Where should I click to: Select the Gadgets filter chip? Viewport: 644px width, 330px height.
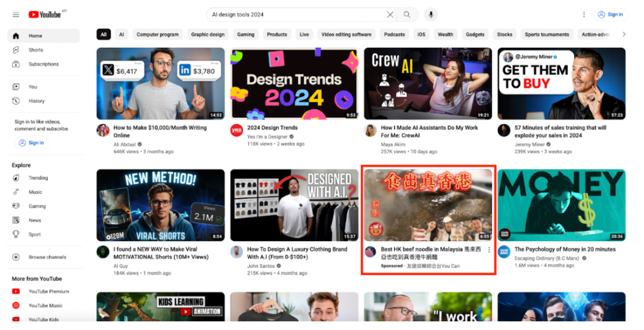tap(475, 35)
